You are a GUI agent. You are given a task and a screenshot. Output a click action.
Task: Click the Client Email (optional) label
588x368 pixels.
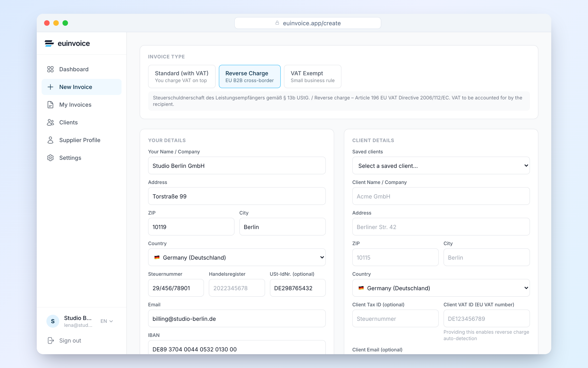tap(377, 350)
